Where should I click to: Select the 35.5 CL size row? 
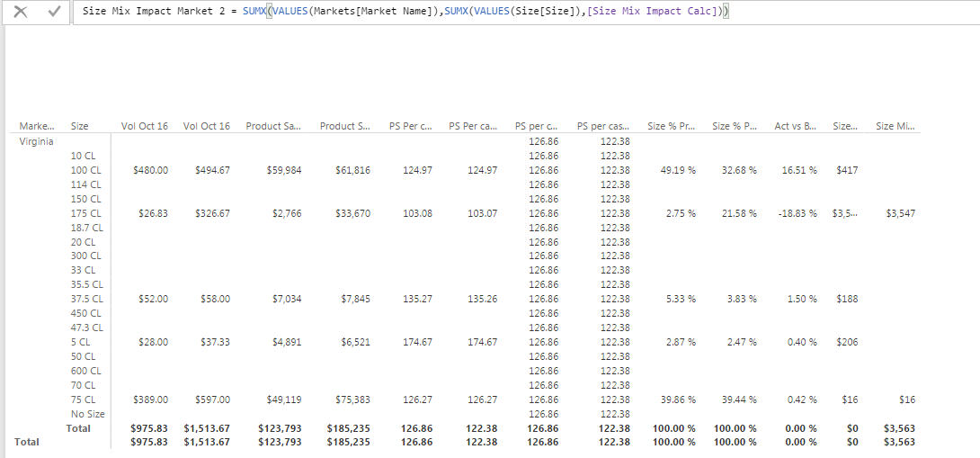[x=87, y=284]
